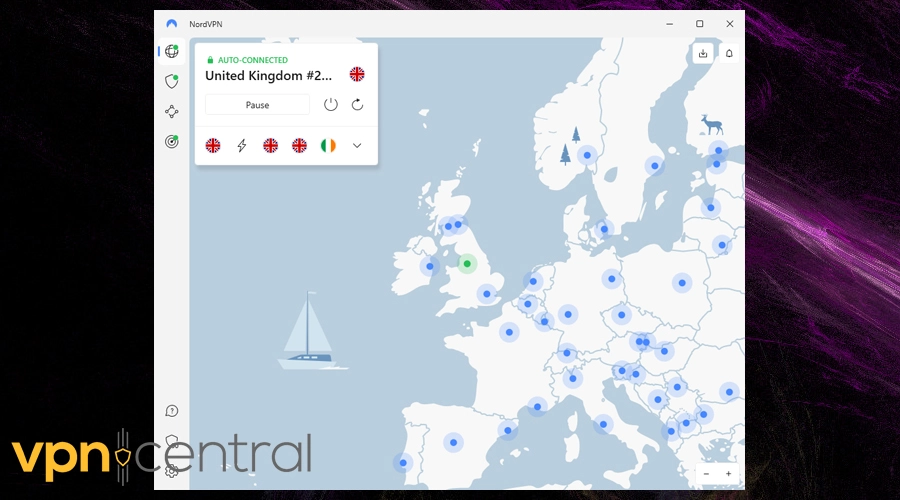Select the Romania server marker
Viewport: 900px width, 500px height.
729,392
